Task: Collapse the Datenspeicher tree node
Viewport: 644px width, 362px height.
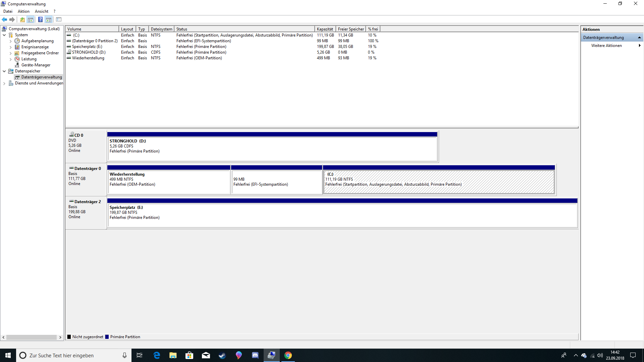Action: point(4,71)
